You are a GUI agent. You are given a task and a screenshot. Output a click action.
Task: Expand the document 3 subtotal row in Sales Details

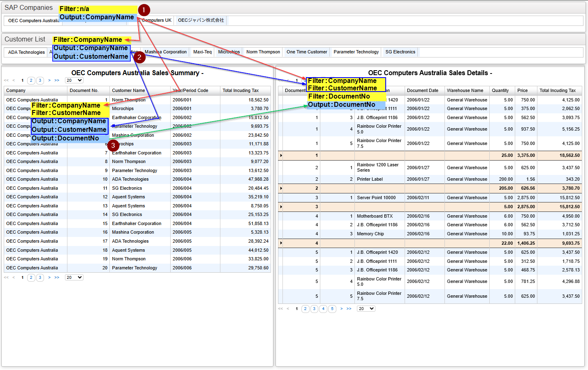tap(281, 207)
